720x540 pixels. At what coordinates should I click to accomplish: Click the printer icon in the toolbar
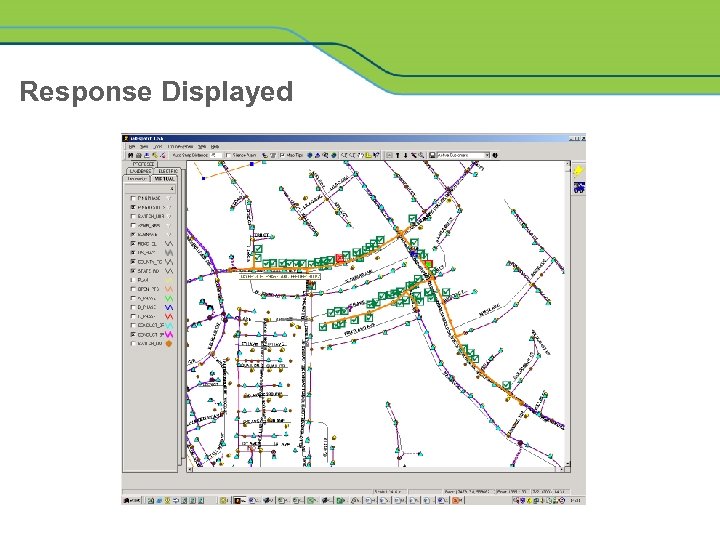(139, 155)
